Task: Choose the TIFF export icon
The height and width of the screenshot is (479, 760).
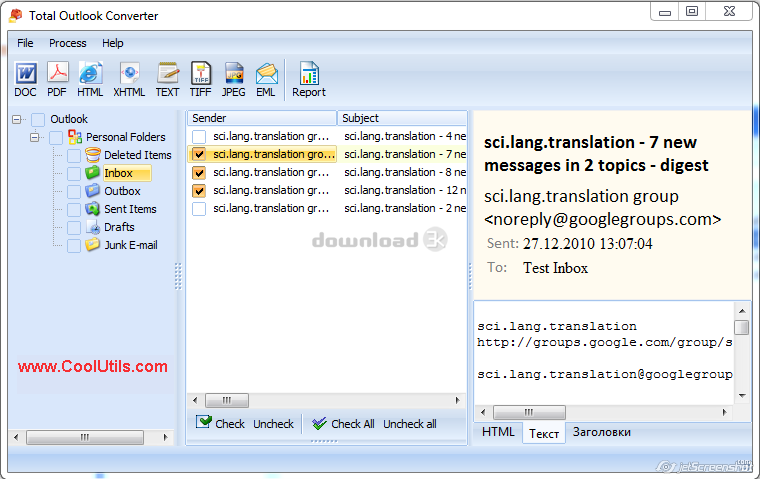Action: pyautogui.click(x=201, y=74)
